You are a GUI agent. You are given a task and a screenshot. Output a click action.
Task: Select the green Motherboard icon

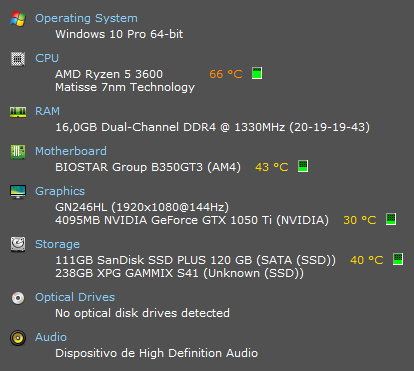[x=18, y=152]
